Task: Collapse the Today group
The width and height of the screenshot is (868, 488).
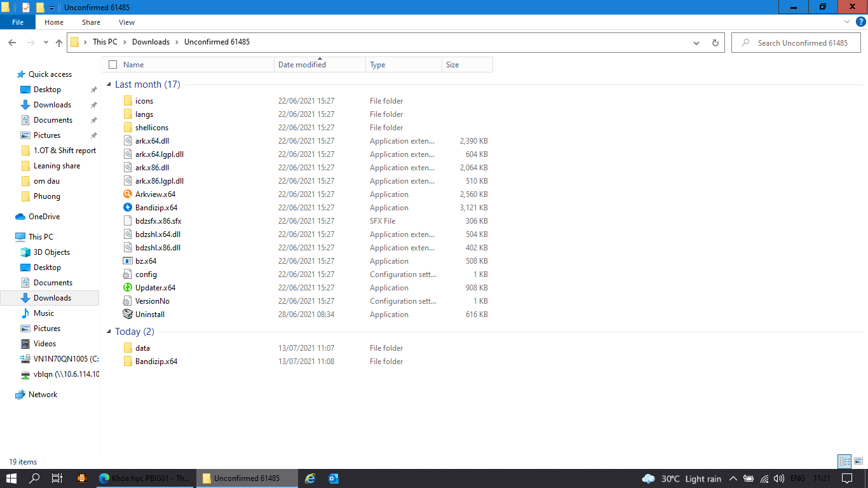Action: (x=109, y=332)
